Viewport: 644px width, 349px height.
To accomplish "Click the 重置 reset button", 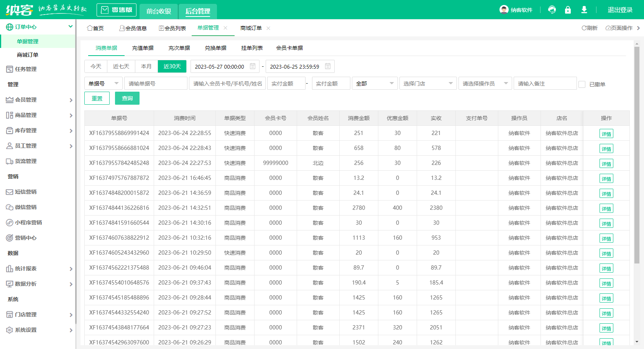I will click(x=97, y=98).
